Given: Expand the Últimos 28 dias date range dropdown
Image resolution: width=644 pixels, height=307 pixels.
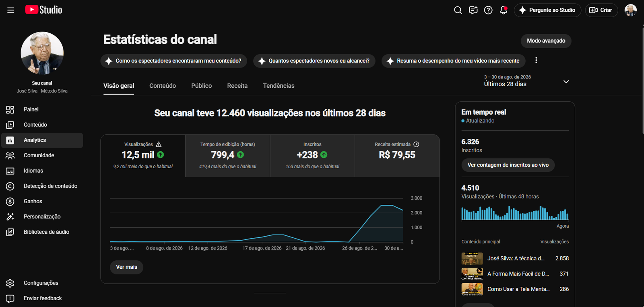Looking at the screenshot, I should [x=566, y=82].
